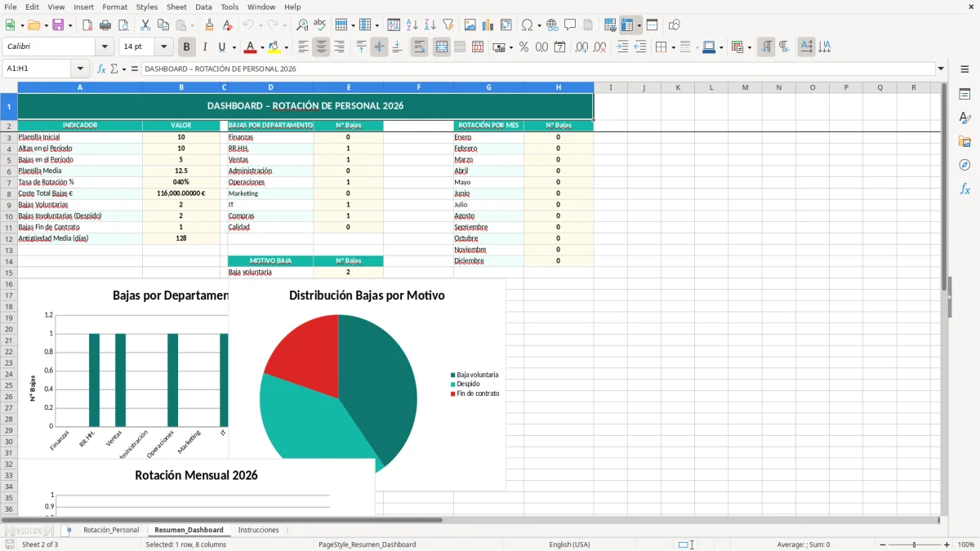The height and width of the screenshot is (551, 980).
Task: Insert an image
Action: point(471,25)
